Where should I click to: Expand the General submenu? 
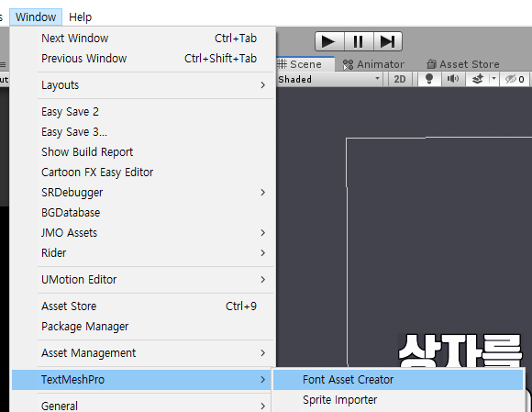pyautogui.click(x=142, y=406)
